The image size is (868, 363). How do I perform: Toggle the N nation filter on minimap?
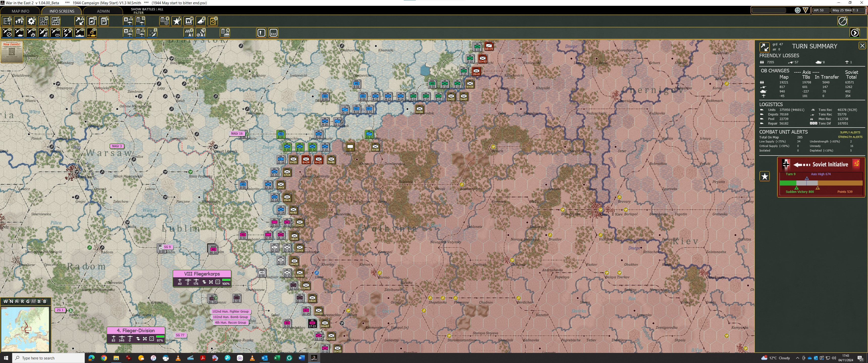[x=11, y=301]
